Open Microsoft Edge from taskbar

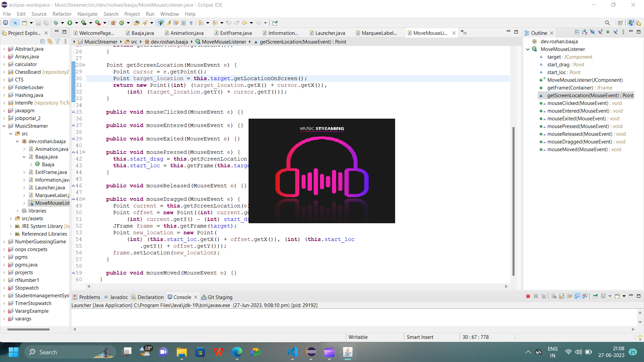tap(237, 352)
